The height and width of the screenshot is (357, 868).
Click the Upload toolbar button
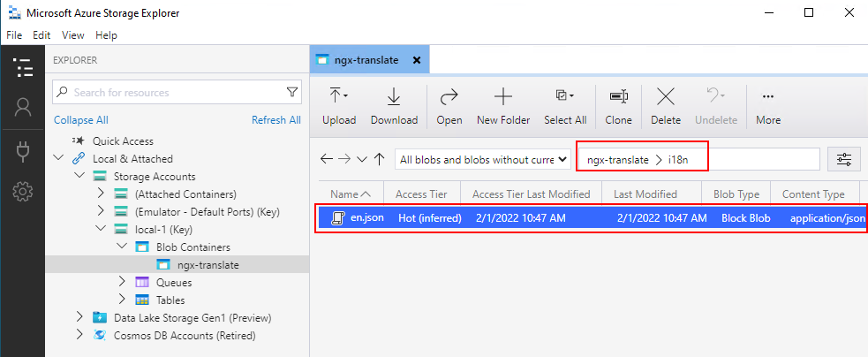pos(339,106)
